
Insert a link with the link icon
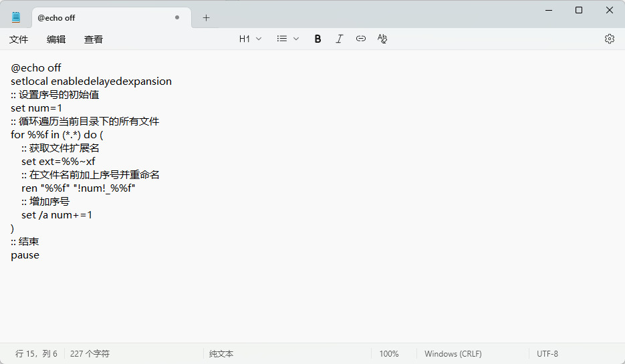pos(361,39)
